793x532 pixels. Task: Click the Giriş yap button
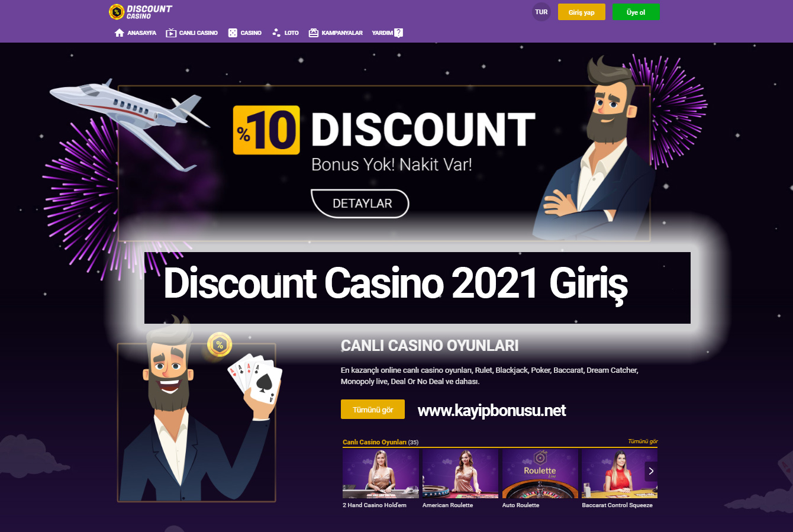click(x=582, y=12)
